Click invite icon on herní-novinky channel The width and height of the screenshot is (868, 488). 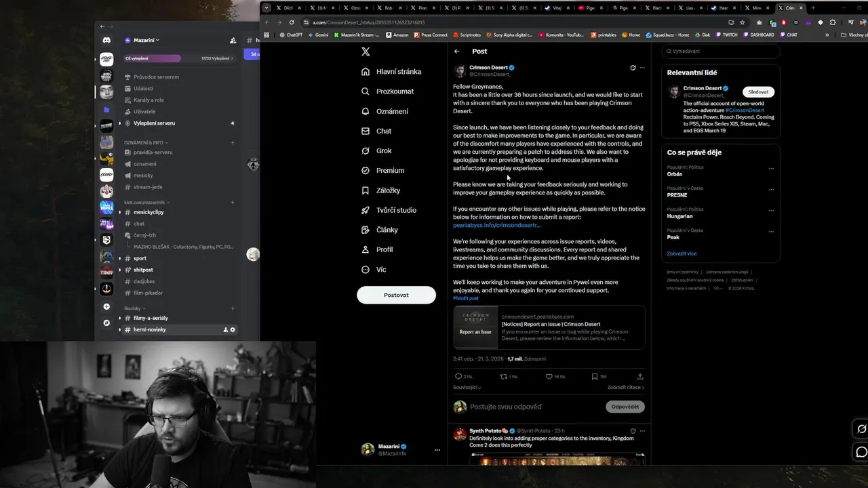(x=225, y=329)
